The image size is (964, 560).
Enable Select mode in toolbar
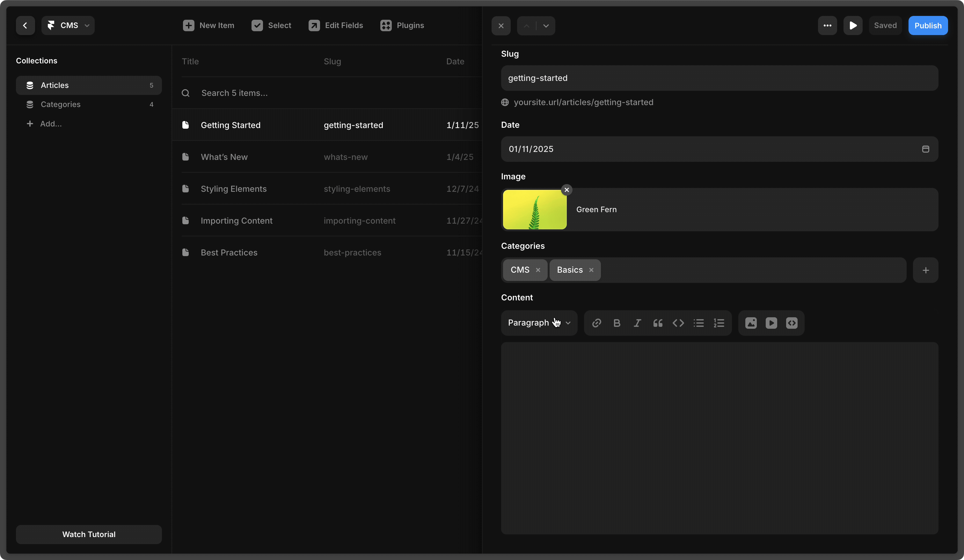[271, 25]
